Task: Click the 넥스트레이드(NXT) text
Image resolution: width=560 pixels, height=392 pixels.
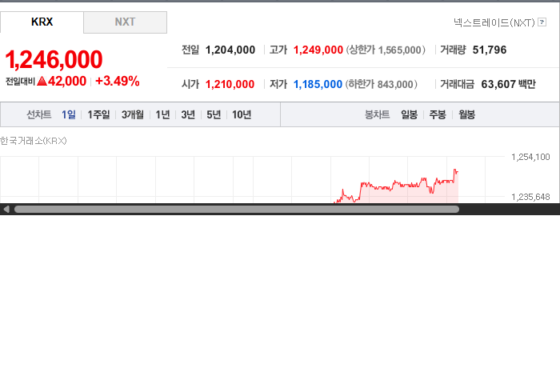Action: coord(494,22)
